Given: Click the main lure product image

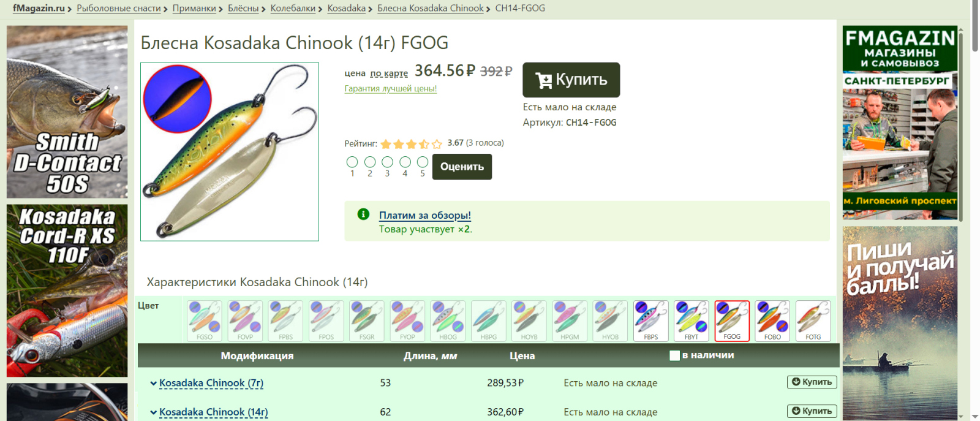Looking at the screenshot, I should 230,151.
